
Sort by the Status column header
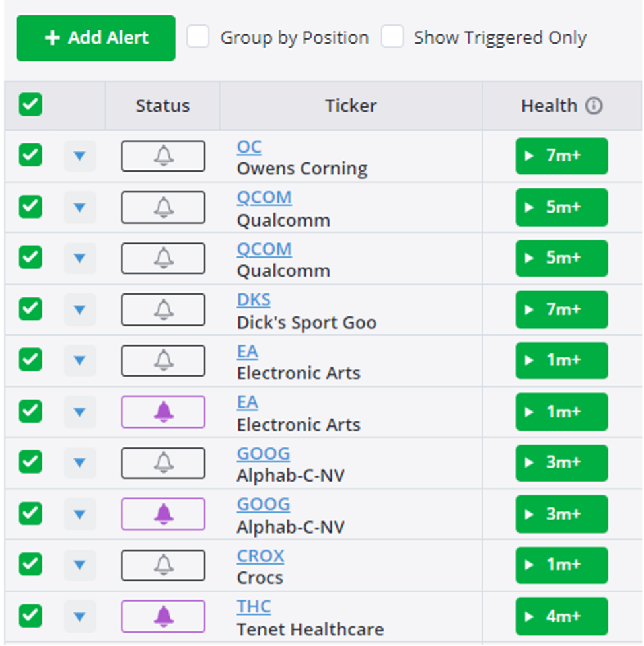[x=162, y=106]
